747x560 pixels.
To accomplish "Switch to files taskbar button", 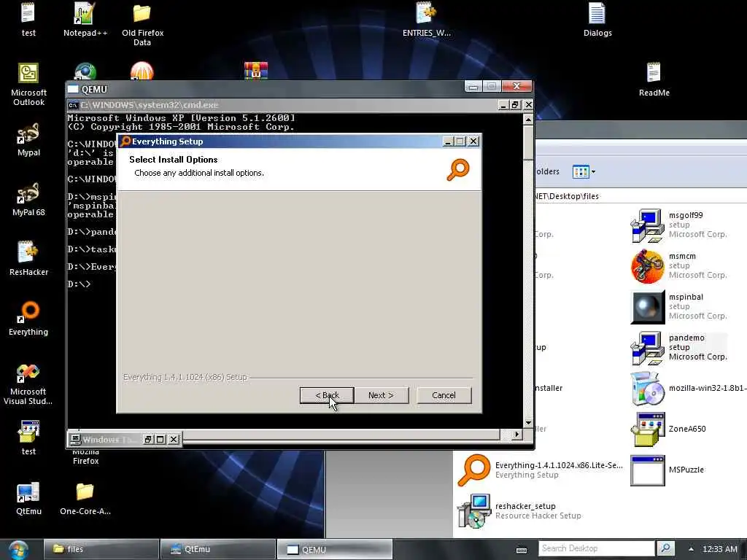I will coord(101,549).
